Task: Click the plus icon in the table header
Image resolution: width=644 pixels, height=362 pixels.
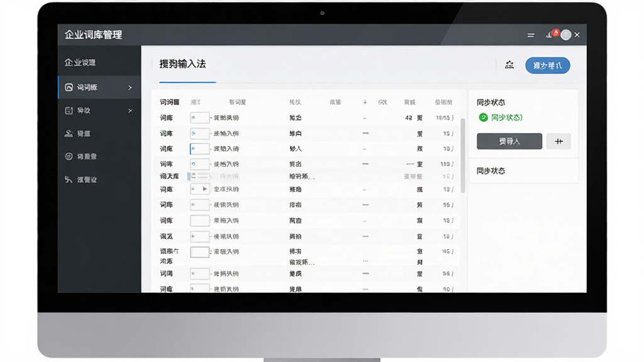Action: 365,102
